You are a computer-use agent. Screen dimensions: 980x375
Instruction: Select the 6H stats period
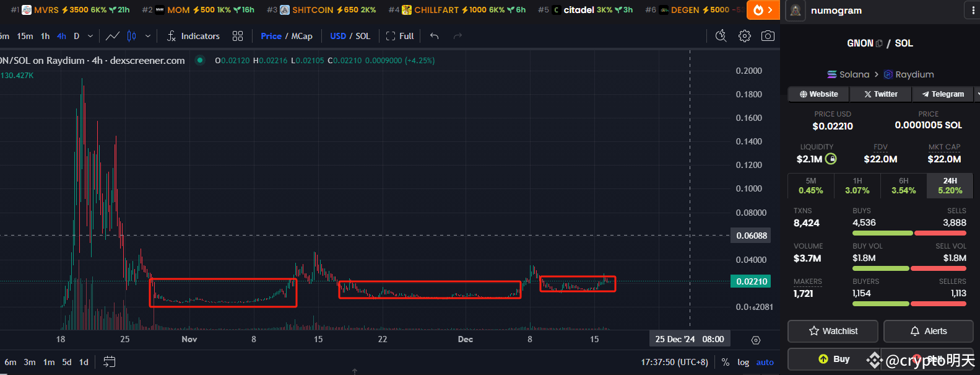pos(904,186)
